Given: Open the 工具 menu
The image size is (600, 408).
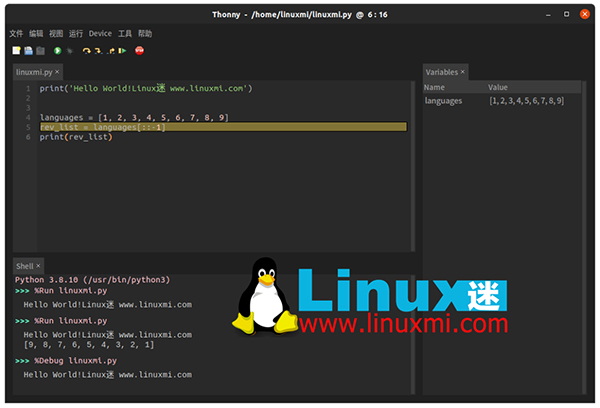Looking at the screenshot, I should [125, 34].
